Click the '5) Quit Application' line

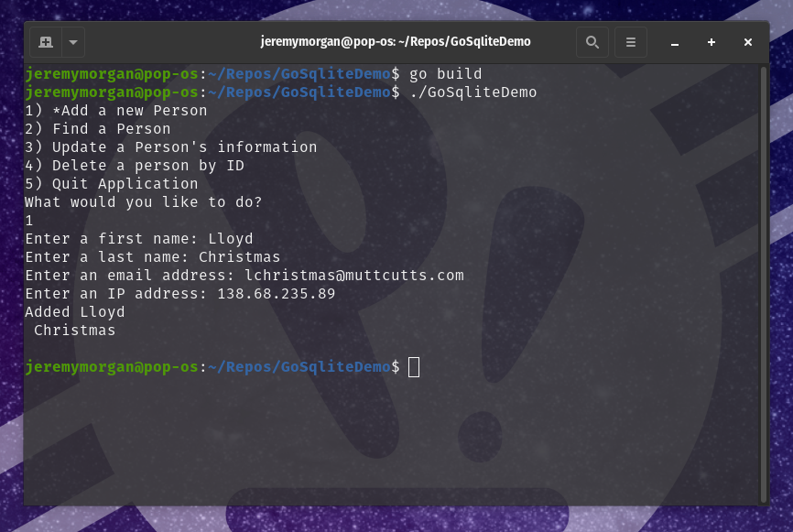pos(112,183)
